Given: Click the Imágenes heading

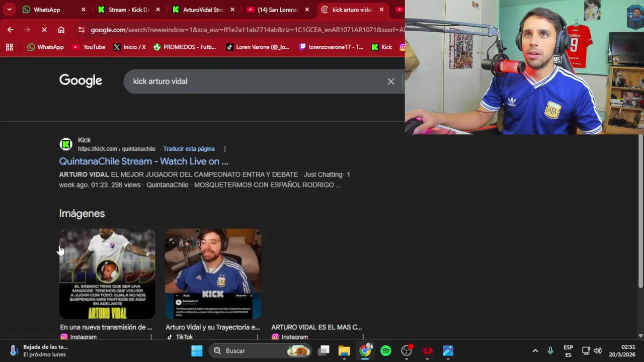Looking at the screenshot, I should 82,213.
